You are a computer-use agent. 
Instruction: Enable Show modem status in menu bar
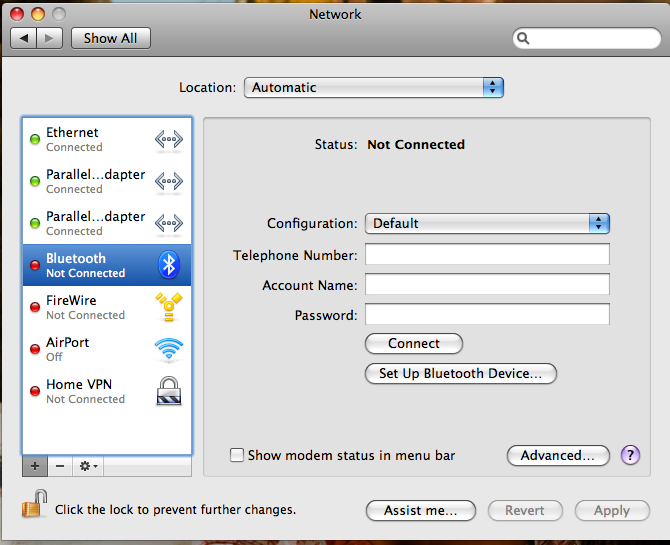click(x=237, y=455)
